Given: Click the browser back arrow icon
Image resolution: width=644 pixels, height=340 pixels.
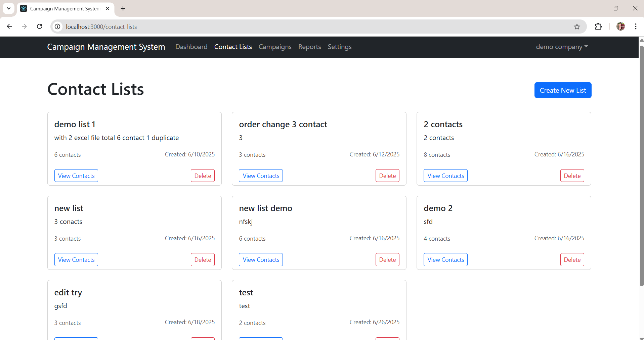Looking at the screenshot, I should (x=9, y=27).
